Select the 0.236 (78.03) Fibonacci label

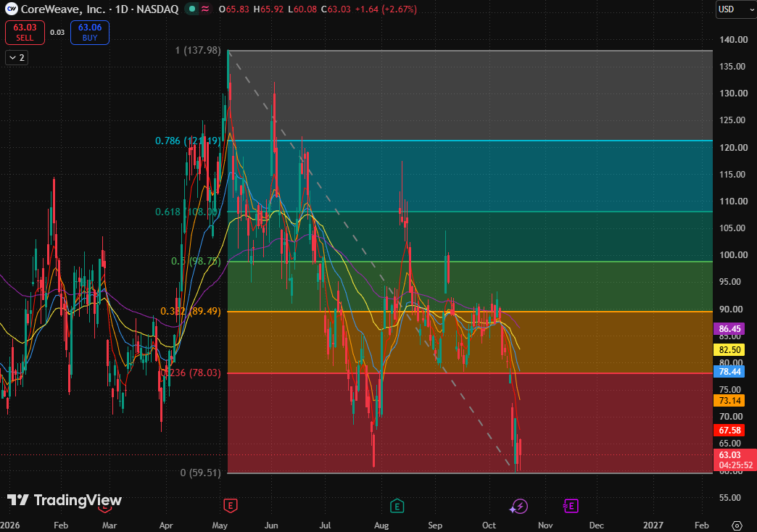[x=191, y=373]
